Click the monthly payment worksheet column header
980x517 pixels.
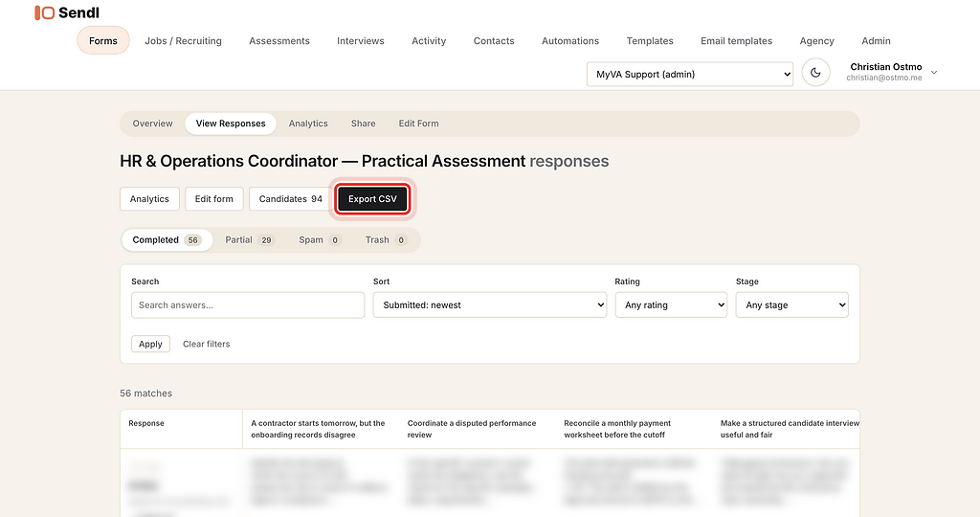coord(617,429)
